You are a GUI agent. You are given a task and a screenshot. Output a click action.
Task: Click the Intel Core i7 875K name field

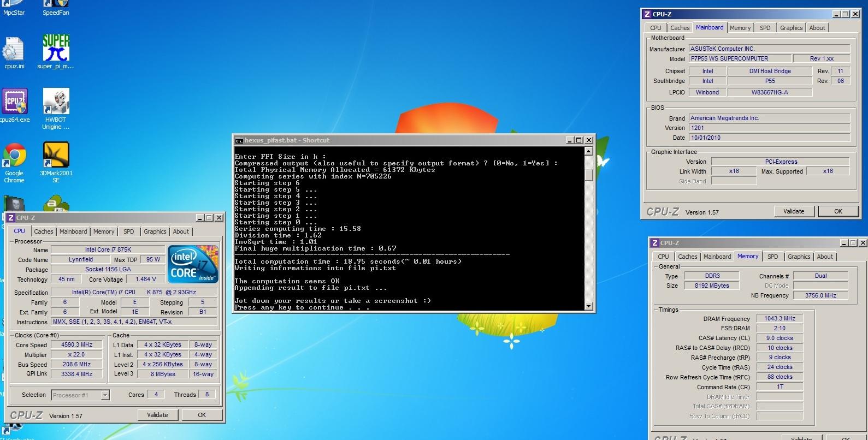point(108,250)
